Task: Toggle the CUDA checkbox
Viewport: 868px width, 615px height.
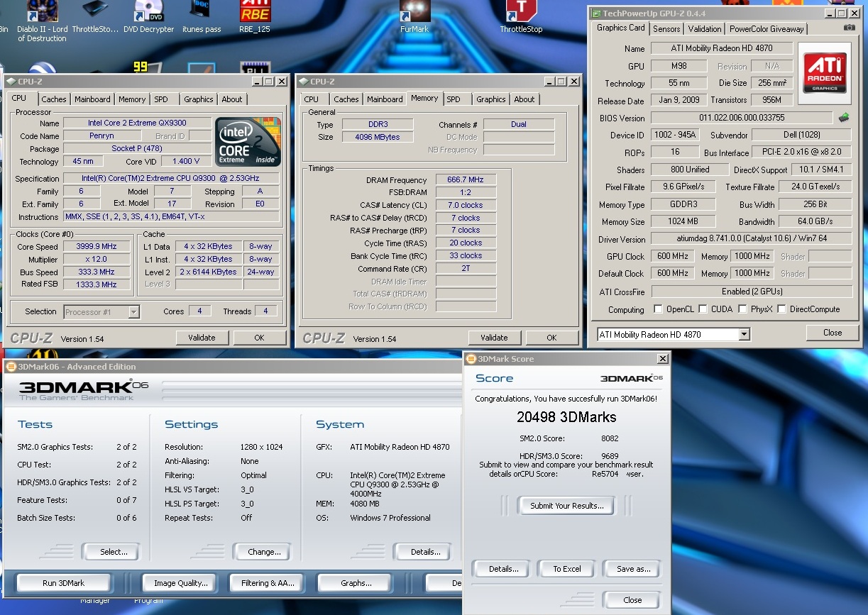Action: [703, 309]
